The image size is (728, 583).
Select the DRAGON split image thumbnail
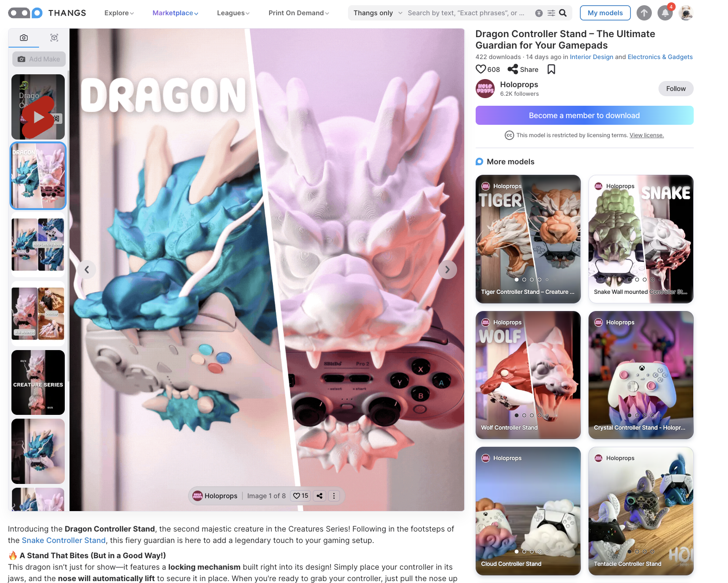[x=38, y=176]
